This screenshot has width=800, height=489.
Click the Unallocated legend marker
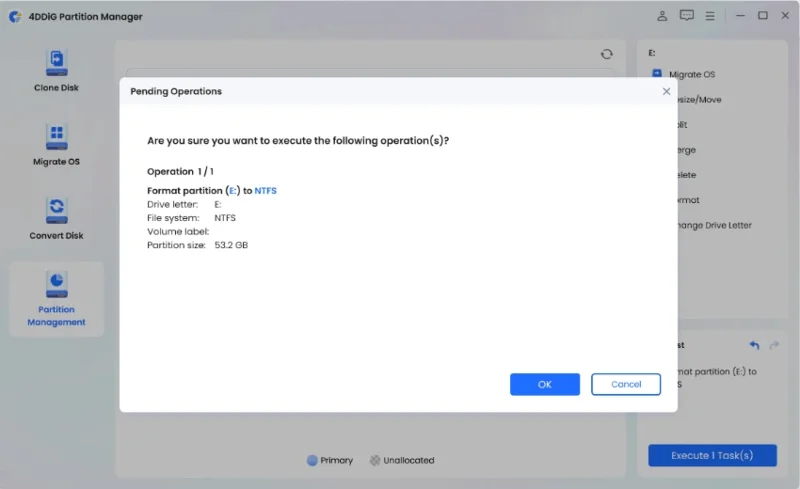tap(375, 460)
